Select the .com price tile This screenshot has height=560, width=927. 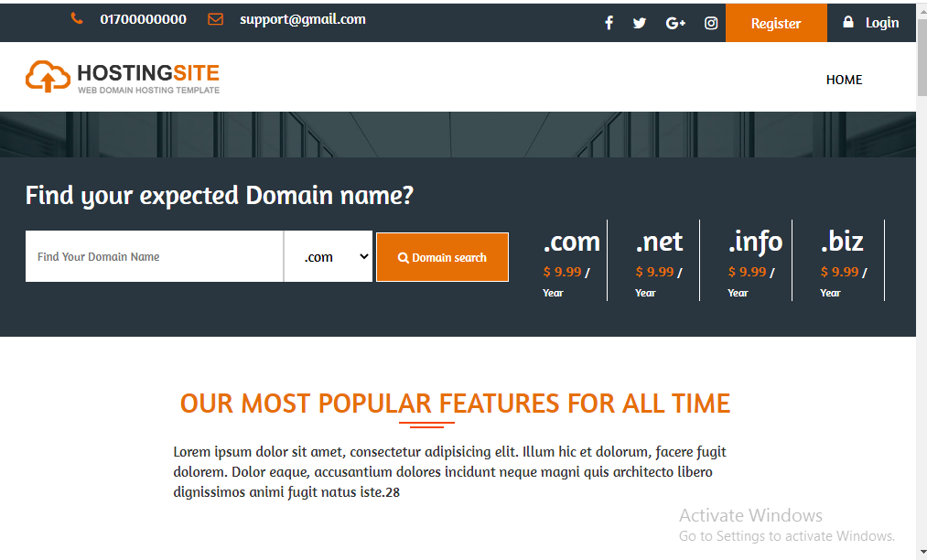569,261
